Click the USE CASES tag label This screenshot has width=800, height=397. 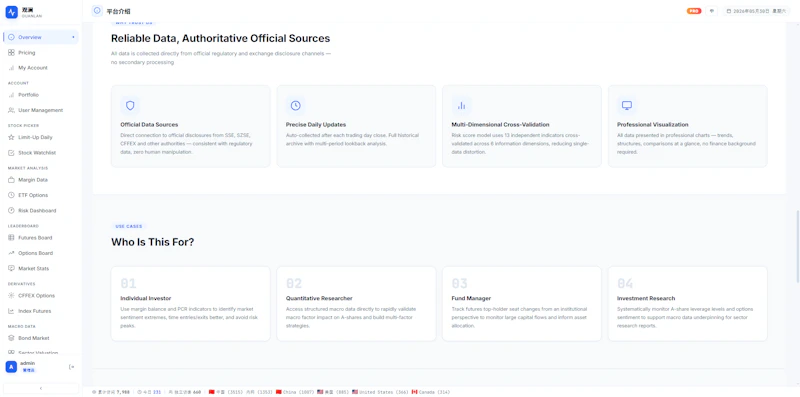pyautogui.click(x=129, y=226)
